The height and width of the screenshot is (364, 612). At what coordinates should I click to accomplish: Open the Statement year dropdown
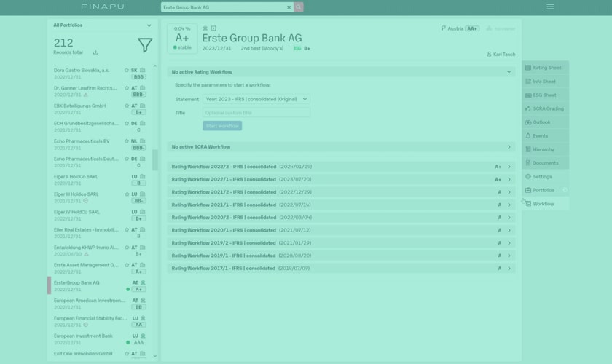point(256,99)
